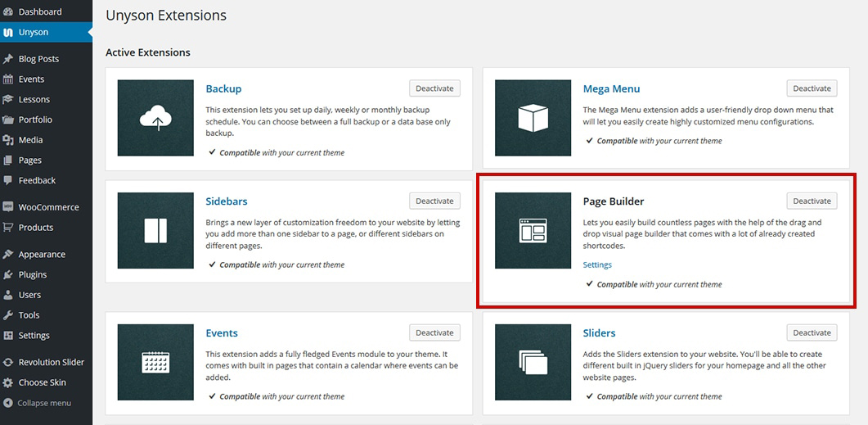Click the Products cart icon
The width and height of the screenshot is (868, 425).
7,227
